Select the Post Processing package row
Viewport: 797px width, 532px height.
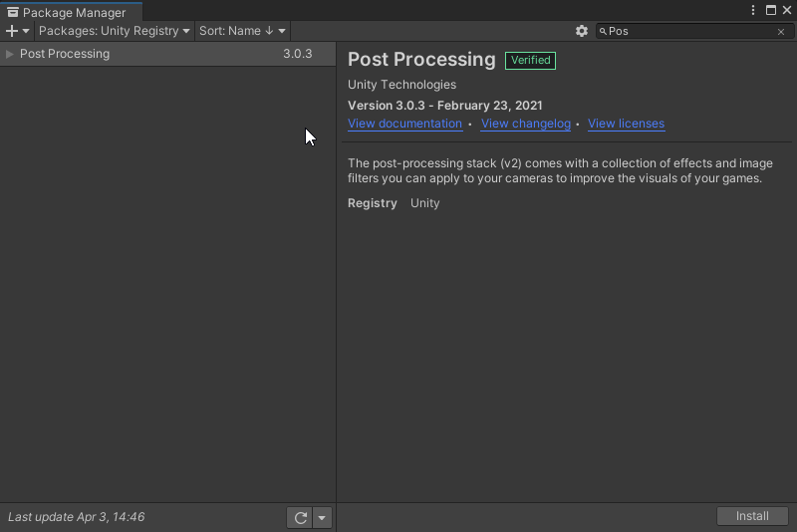(x=167, y=54)
